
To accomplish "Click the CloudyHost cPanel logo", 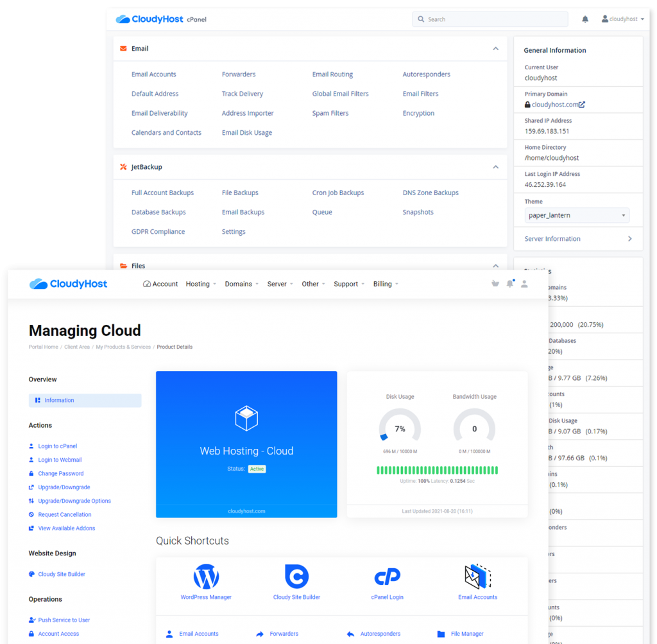I will [161, 19].
